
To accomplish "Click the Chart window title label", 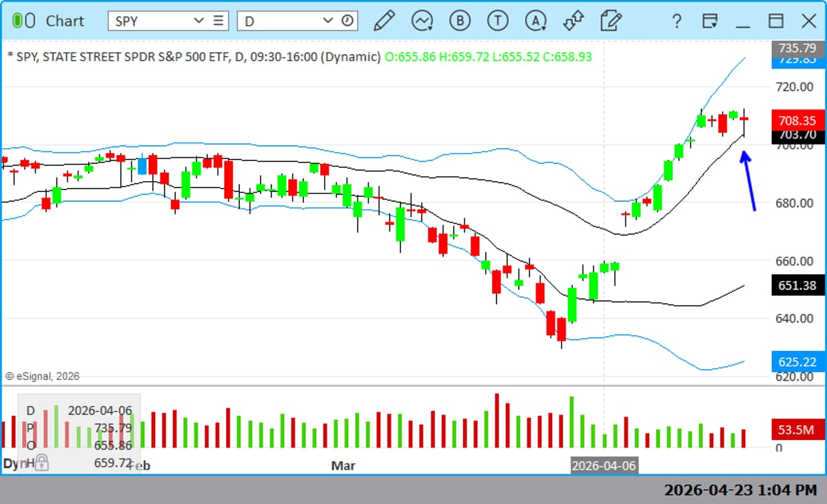I will [x=65, y=21].
